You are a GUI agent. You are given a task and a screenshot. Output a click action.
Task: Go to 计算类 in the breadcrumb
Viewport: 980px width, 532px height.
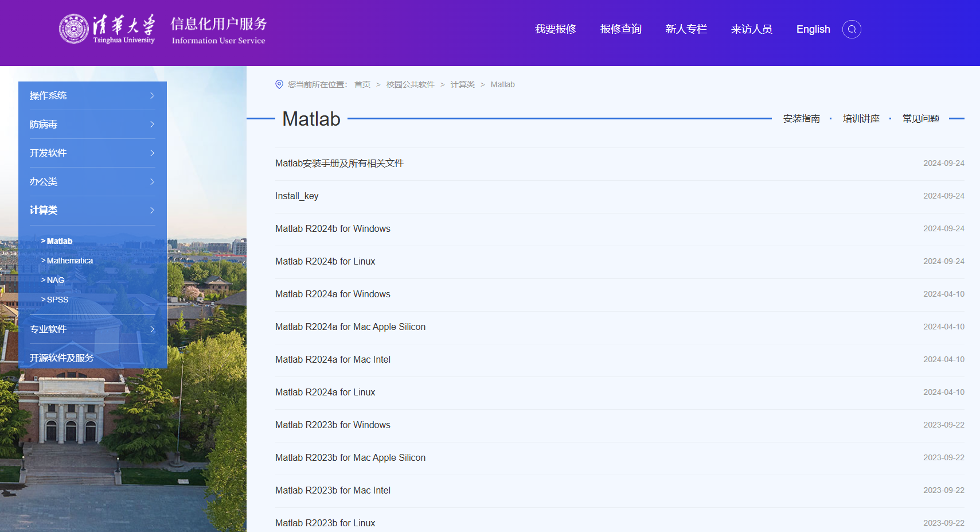[463, 84]
